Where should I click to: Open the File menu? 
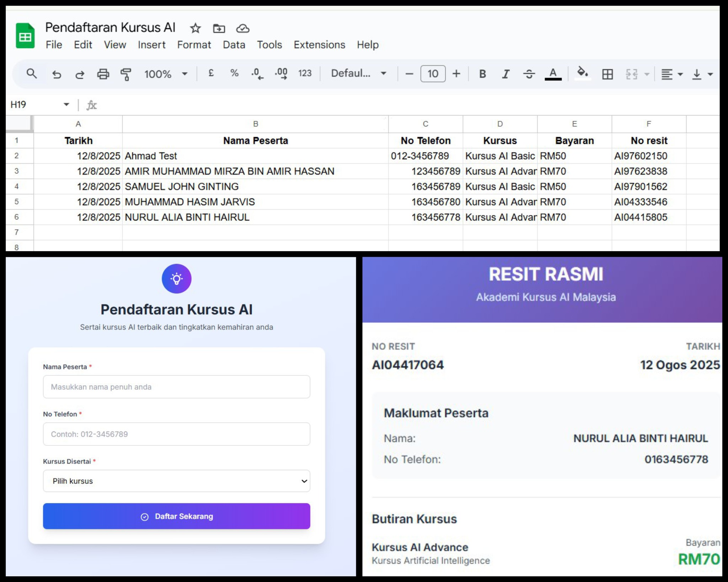coord(54,45)
